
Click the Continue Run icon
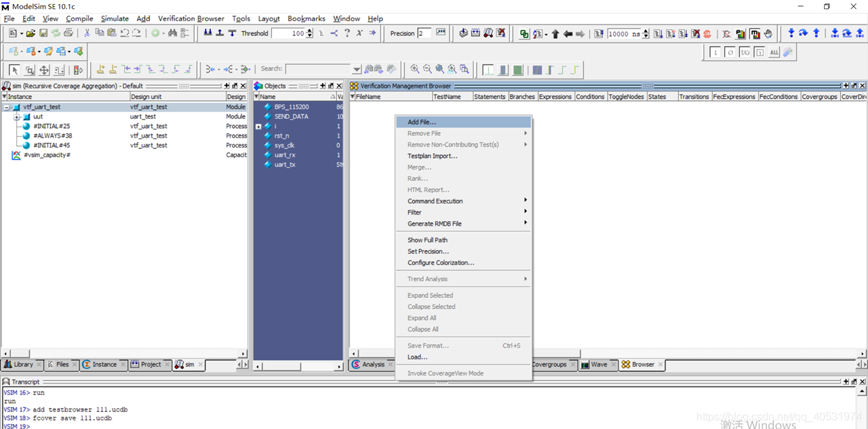(x=670, y=33)
